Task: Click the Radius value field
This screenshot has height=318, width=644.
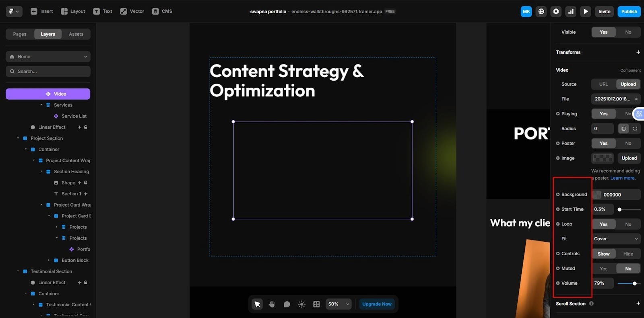Action: point(602,129)
